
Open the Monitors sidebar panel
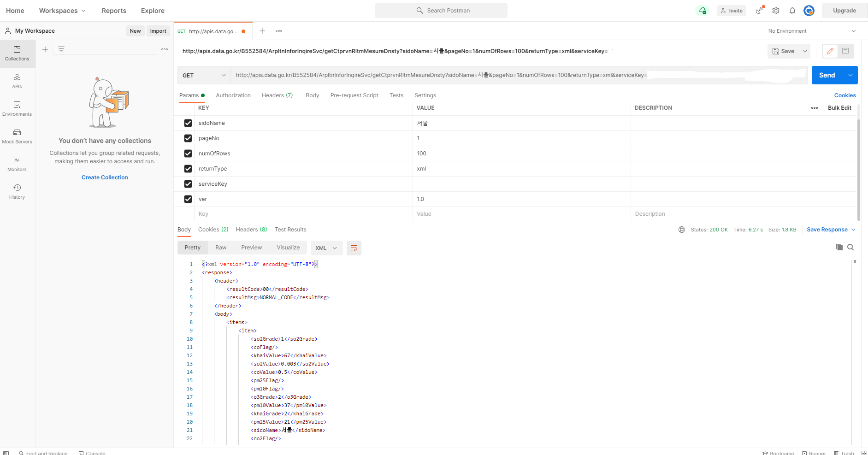(17, 164)
